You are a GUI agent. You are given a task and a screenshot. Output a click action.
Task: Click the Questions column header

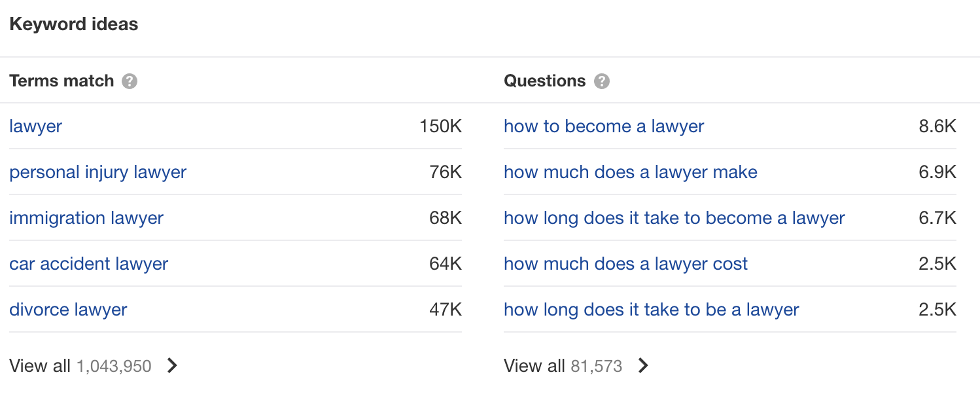point(544,81)
